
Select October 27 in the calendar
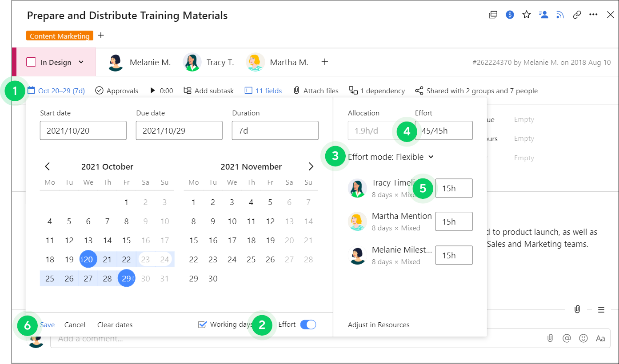[x=88, y=278]
